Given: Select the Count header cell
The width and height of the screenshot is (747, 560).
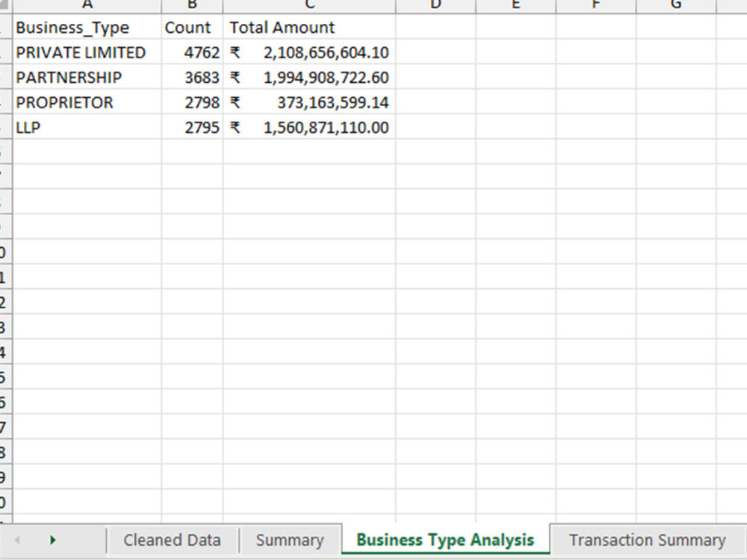Looking at the screenshot, I should [192, 27].
